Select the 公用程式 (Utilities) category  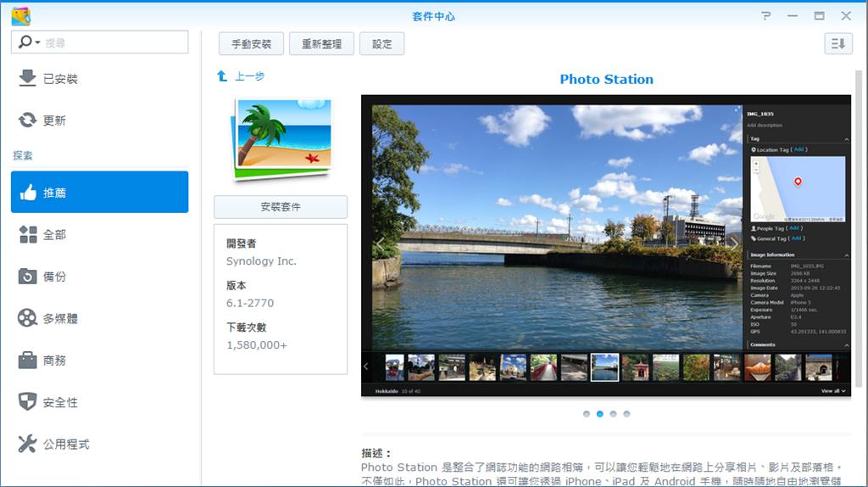coord(100,444)
